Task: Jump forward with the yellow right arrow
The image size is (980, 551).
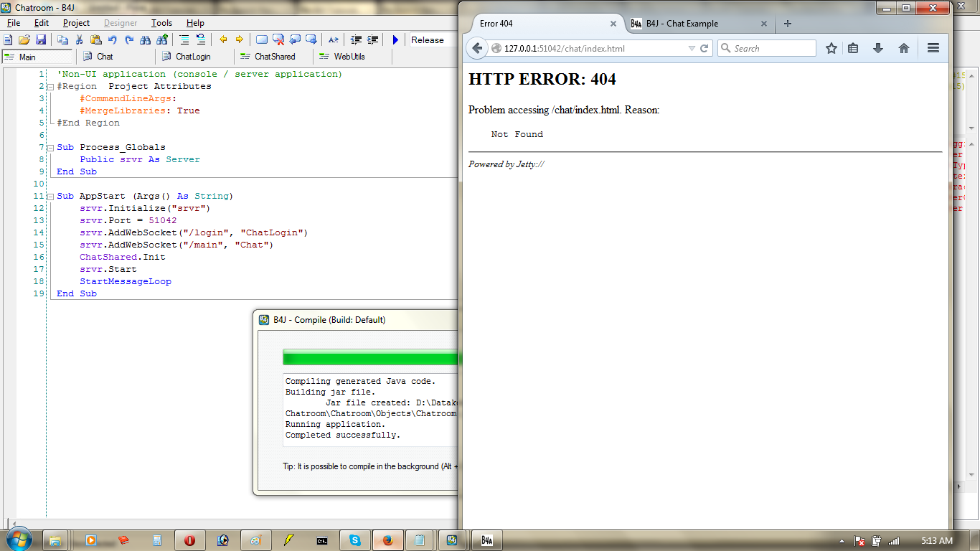Action: pyautogui.click(x=240, y=40)
